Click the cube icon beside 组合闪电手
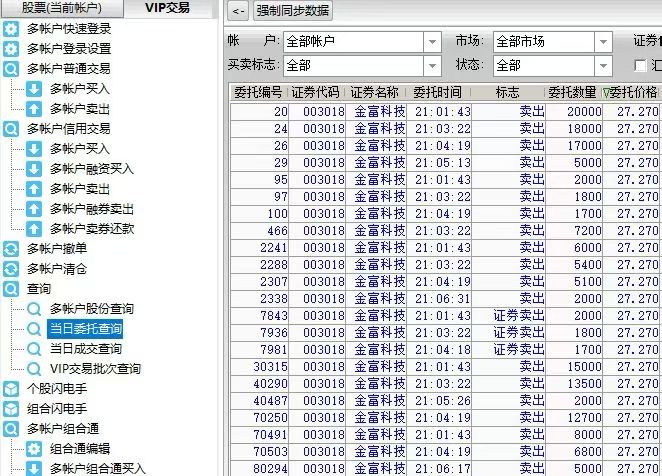Viewport: 662px width, 476px height. coord(11,408)
